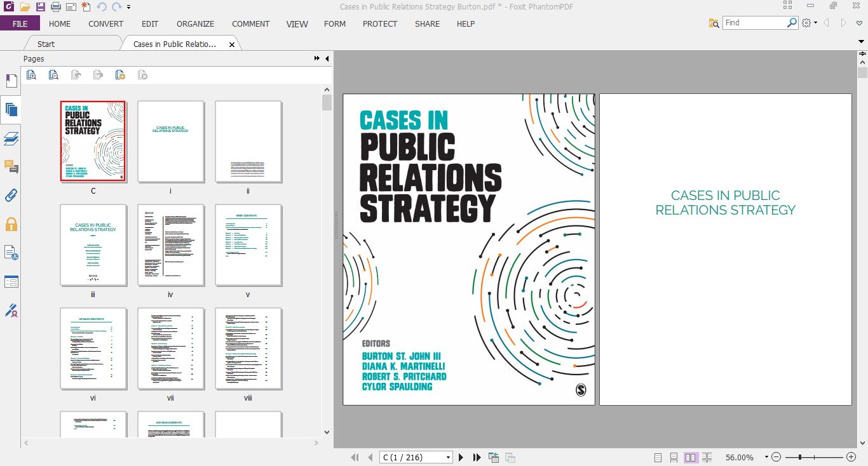Viewport: 868px width, 466px height.
Task: Open the ORGANIZE ribbon tab
Action: pyautogui.click(x=195, y=23)
